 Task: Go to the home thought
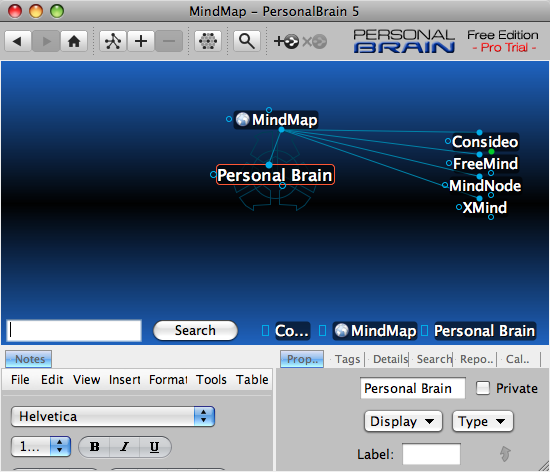point(74,41)
